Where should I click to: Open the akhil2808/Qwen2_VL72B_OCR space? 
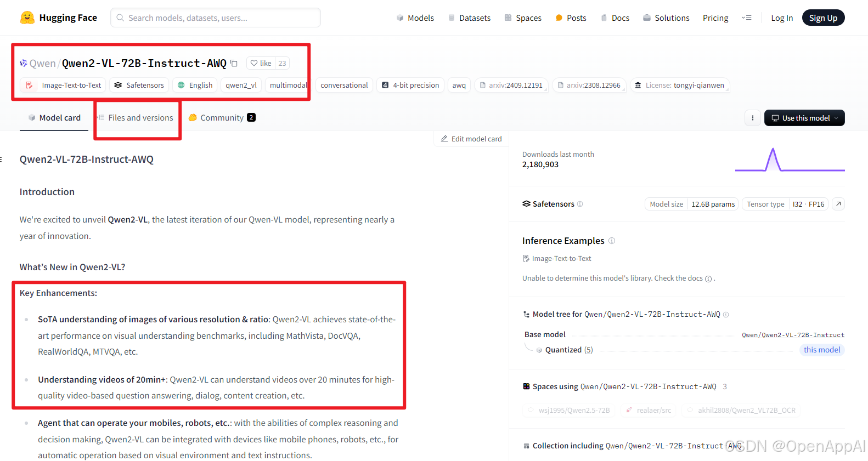(x=741, y=410)
